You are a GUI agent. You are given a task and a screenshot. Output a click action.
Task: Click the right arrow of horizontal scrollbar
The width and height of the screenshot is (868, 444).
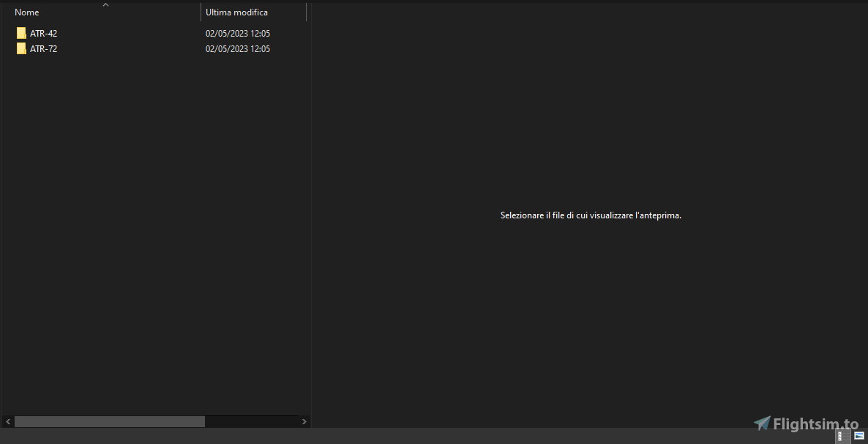(x=304, y=422)
